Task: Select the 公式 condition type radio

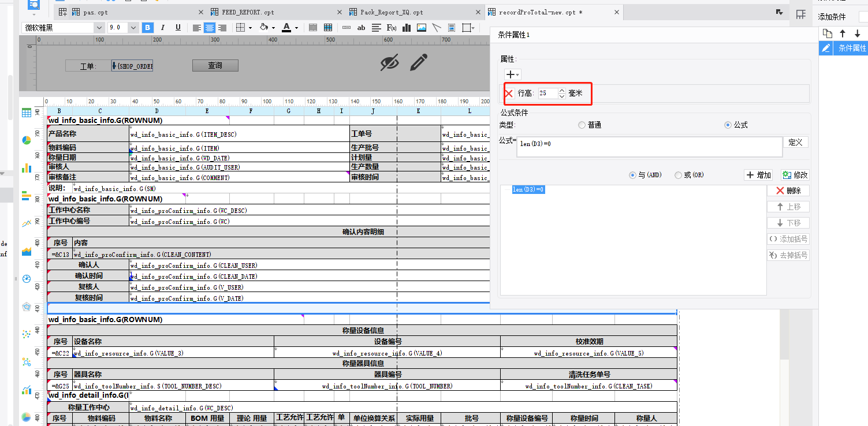Action: [728, 125]
